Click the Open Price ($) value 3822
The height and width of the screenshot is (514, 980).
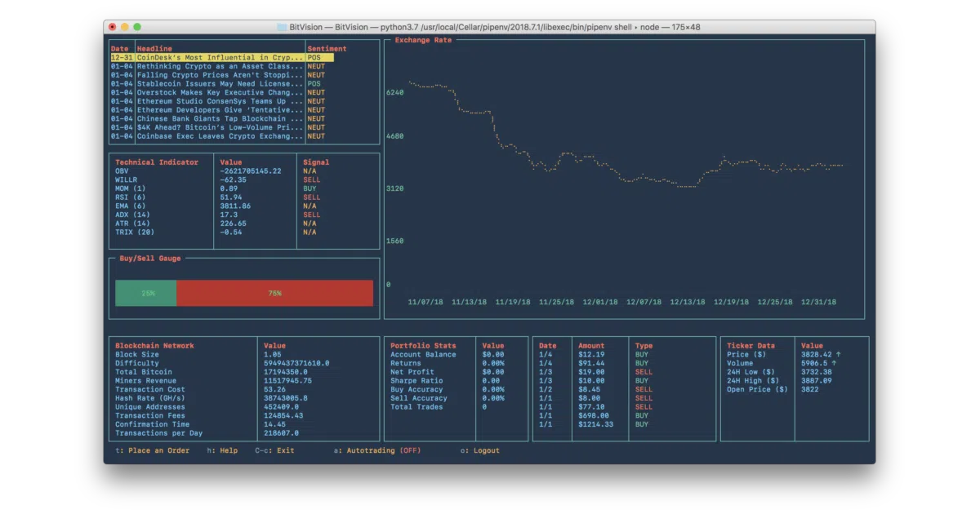pos(810,389)
